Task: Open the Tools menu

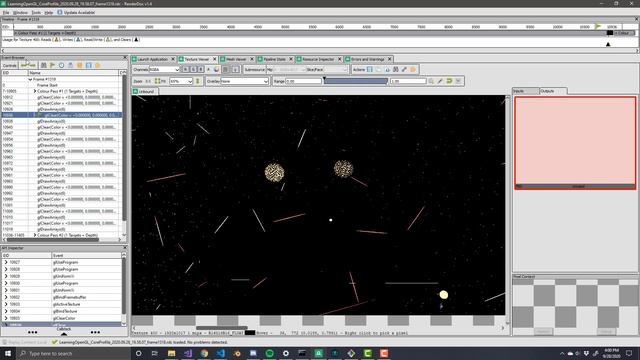Action: 36,13
